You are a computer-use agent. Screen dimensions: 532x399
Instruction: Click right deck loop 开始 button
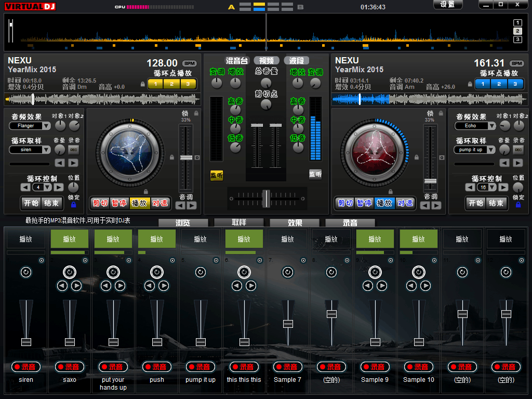(x=476, y=203)
